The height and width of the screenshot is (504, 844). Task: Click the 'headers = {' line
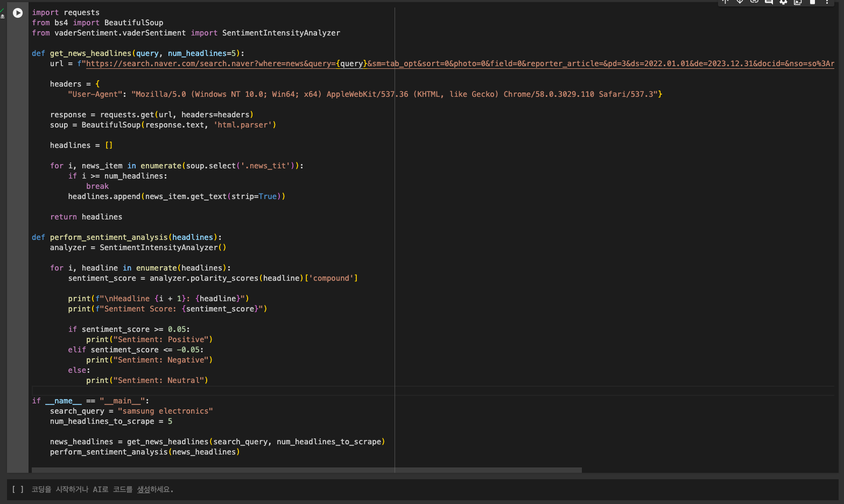click(75, 84)
